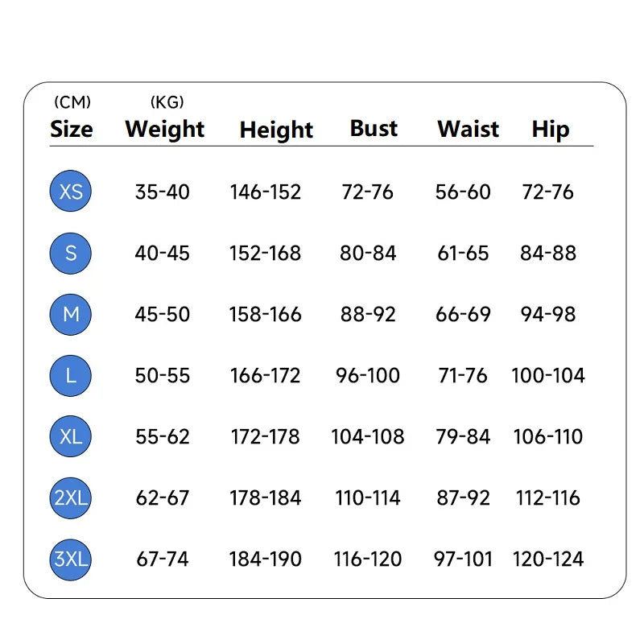Pick the blue L size badge
The height and width of the screenshot is (644, 644).
tap(71, 375)
